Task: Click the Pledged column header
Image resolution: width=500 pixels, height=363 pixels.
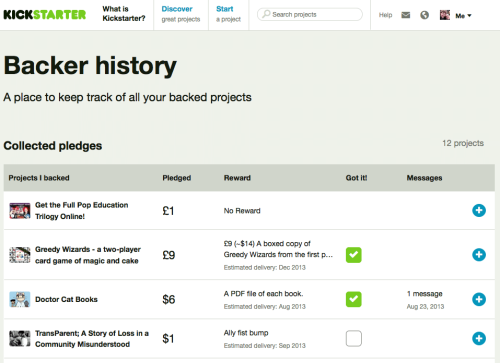Action: (x=177, y=178)
